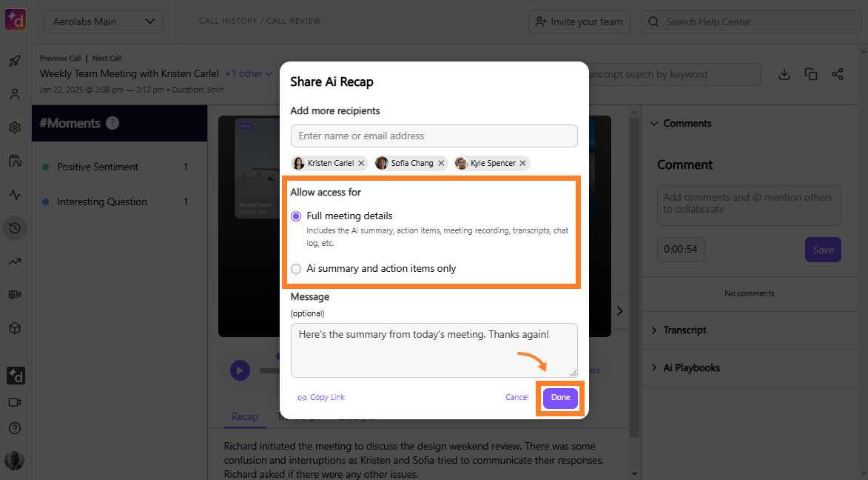
Task: Click the Kristen Carlel recipient name
Action: click(331, 163)
